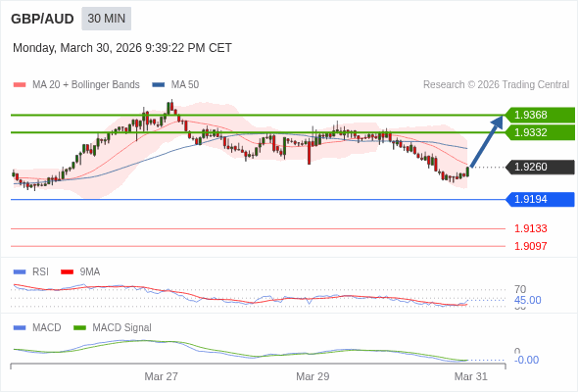The image size is (578, 392).
Task: Click the RSI legend label
Action: [40, 272]
